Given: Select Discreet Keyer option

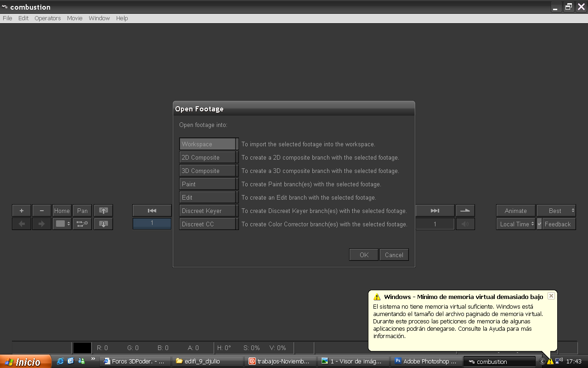Looking at the screenshot, I should point(209,211).
